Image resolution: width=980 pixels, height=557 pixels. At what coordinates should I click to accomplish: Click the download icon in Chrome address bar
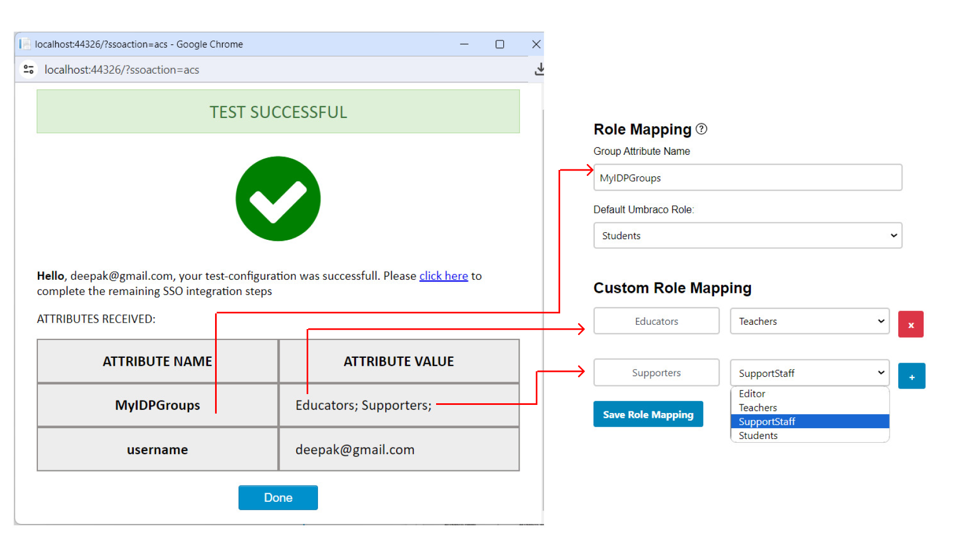pyautogui.click(x=539, y=69)
